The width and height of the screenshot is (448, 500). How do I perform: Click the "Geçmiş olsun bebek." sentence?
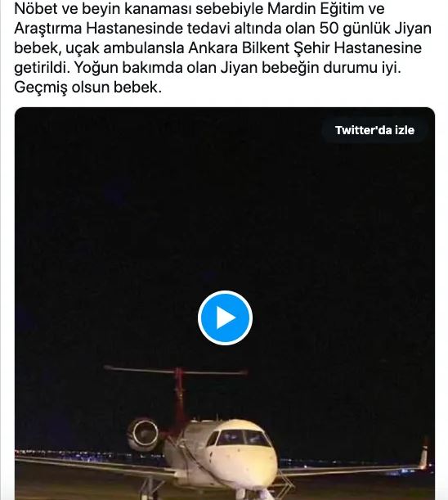pyautogui.click(x=88, y=87)
